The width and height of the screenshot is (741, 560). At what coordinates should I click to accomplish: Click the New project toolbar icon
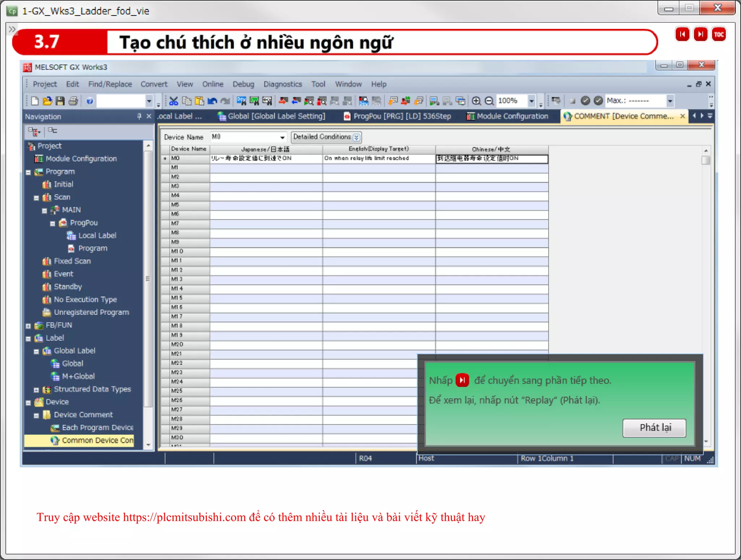(x=35, y=101)
